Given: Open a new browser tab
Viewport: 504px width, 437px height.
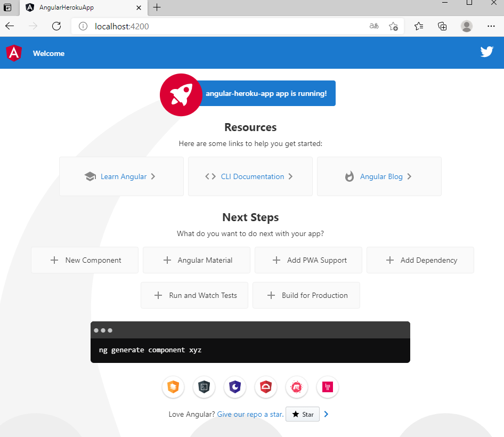Looking at the screenshot, I should coord(157,7).
